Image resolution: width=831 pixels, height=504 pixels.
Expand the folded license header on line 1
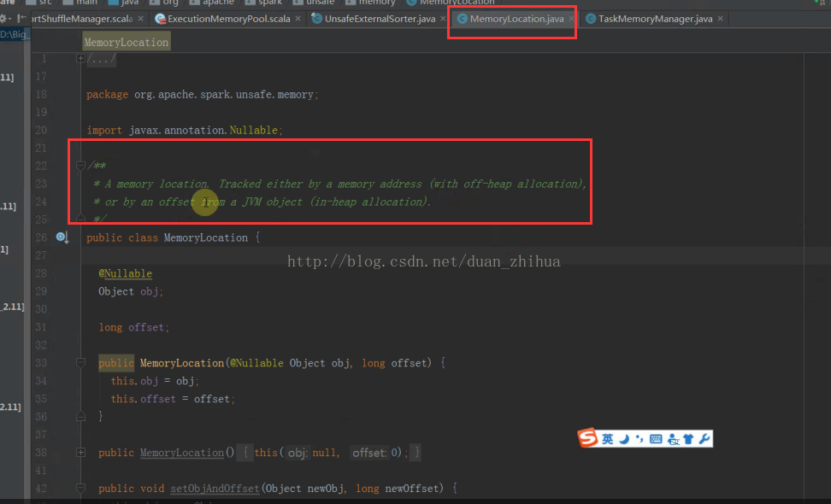pos(80,58)
